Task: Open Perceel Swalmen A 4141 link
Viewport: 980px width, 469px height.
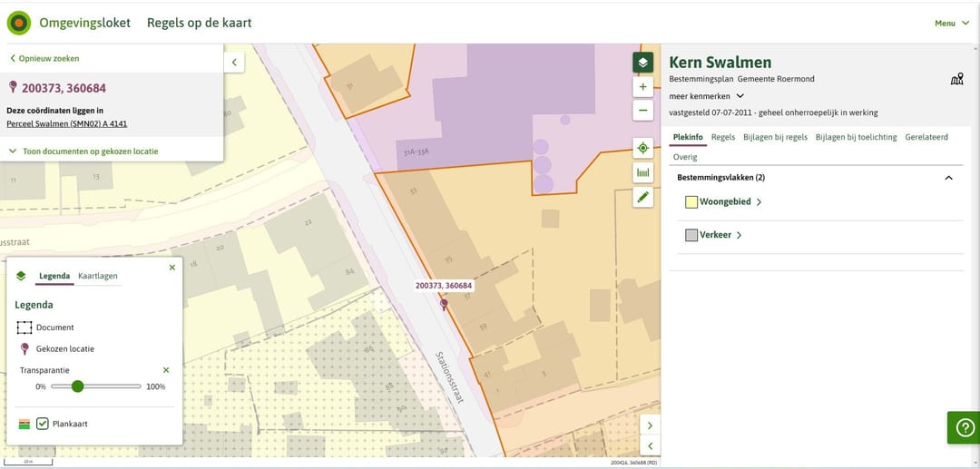Action: (x=66, y=122)
